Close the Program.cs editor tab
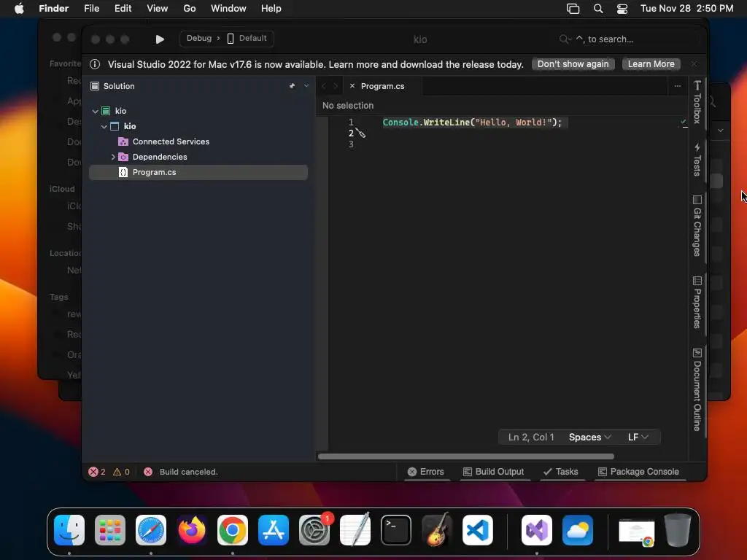This screenshot has width=747, height=560. (x=352, y=86)
